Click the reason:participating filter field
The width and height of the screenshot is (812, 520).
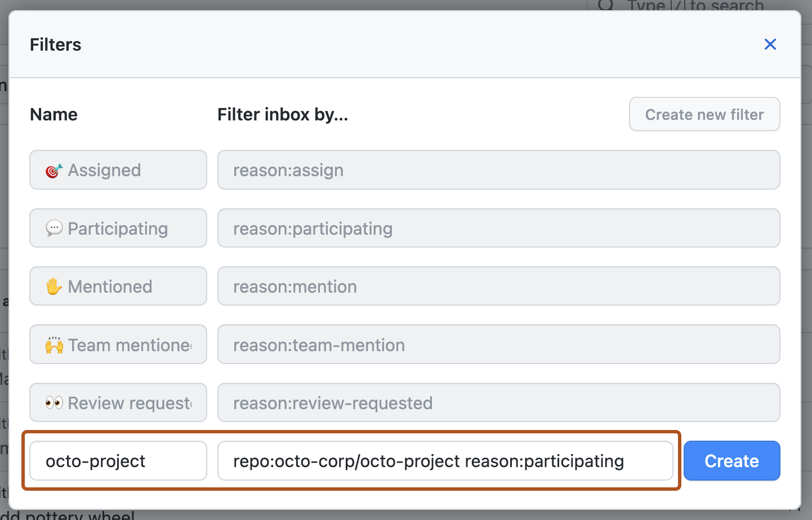498,228
